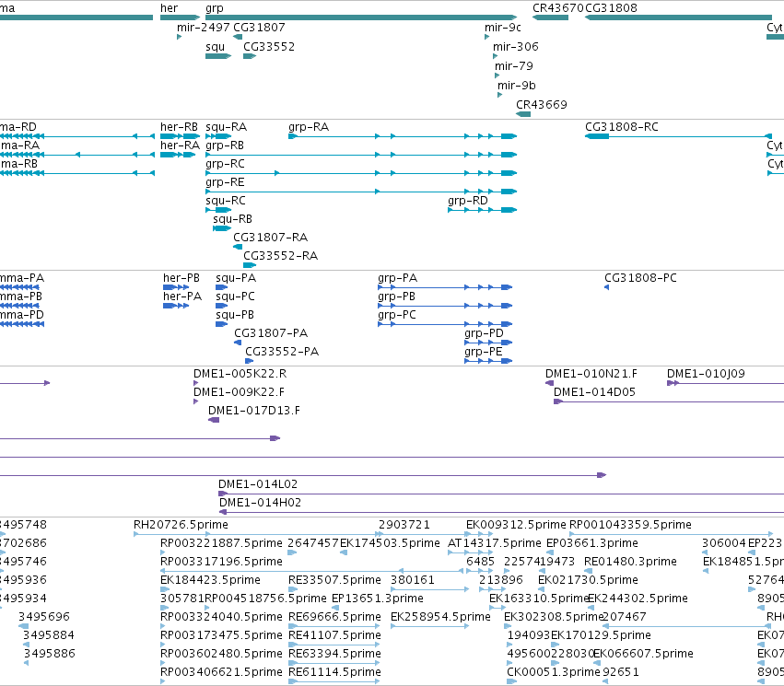Click the grp-PA protein label
This screenshot has width=784, height=686.
point(397,278)
